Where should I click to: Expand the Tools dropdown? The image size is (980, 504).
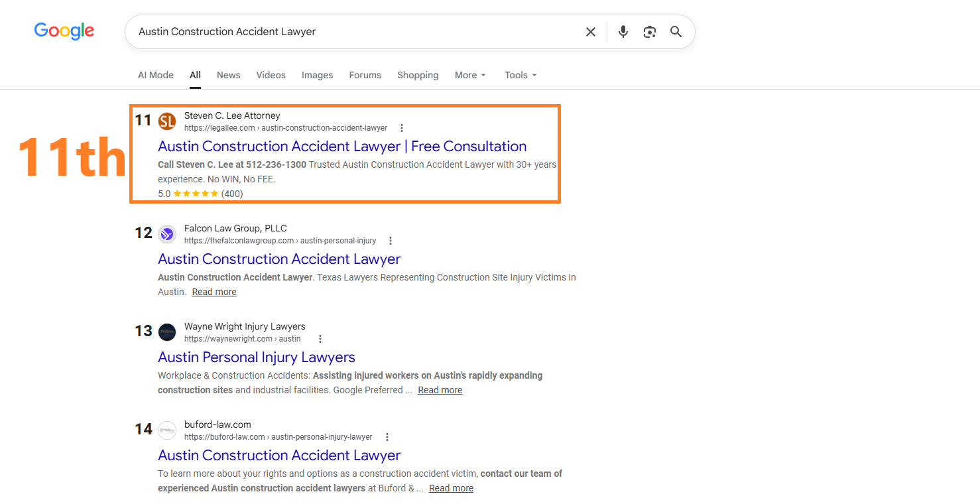521,75
